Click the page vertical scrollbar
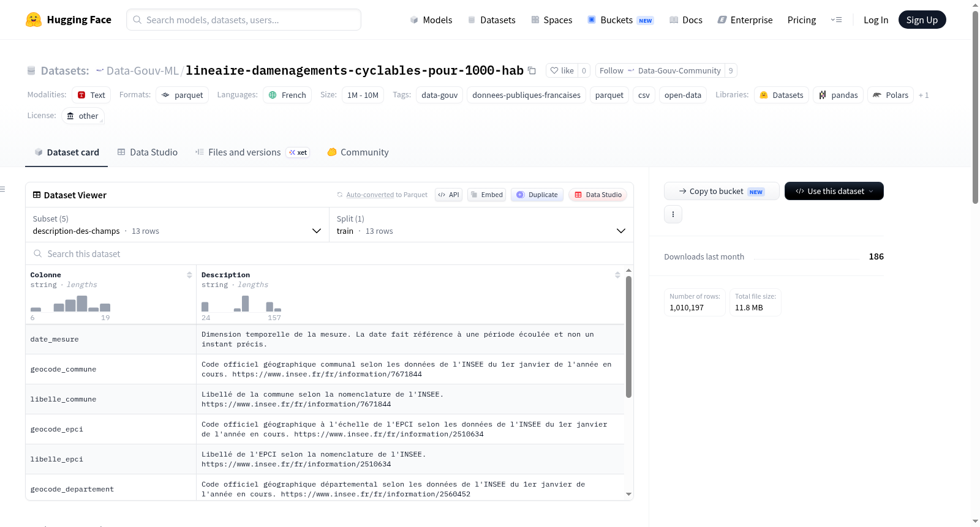This screenshot has width=980, height=527. click(x=975, y=107)
